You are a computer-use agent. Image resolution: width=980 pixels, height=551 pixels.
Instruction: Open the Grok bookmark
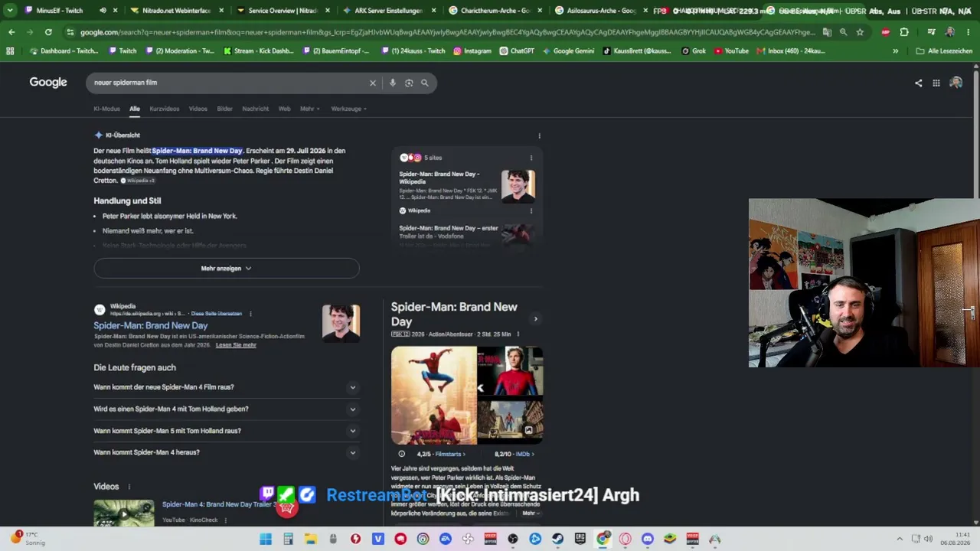(693, 51)
